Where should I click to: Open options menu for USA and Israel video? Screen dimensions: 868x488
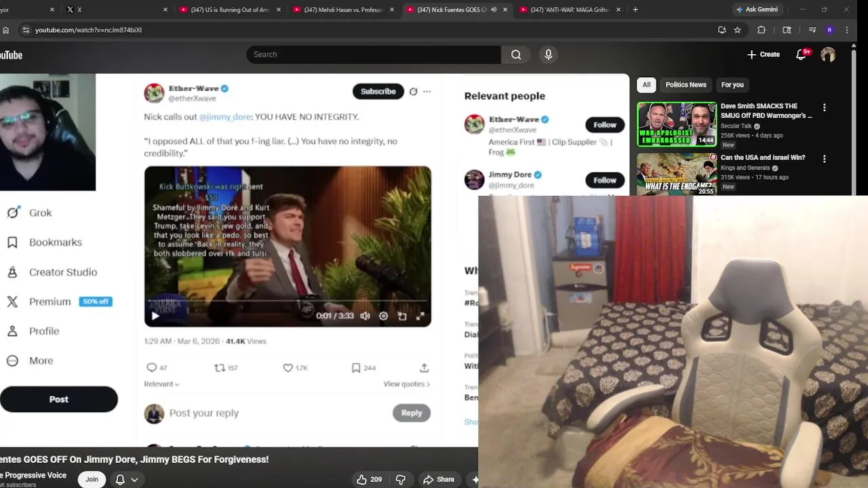pyautogui.click(x=825, y=159)
